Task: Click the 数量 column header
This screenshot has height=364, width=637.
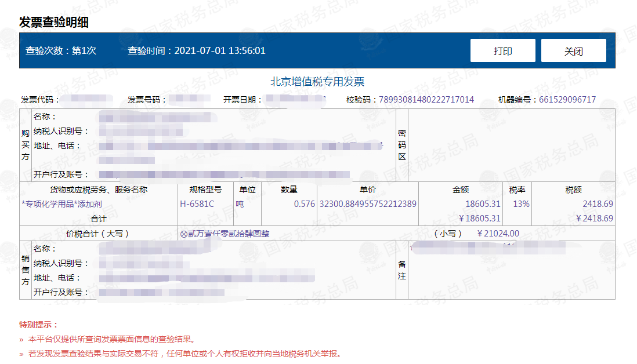Action: pyautogui.click(x=289, y=190)
